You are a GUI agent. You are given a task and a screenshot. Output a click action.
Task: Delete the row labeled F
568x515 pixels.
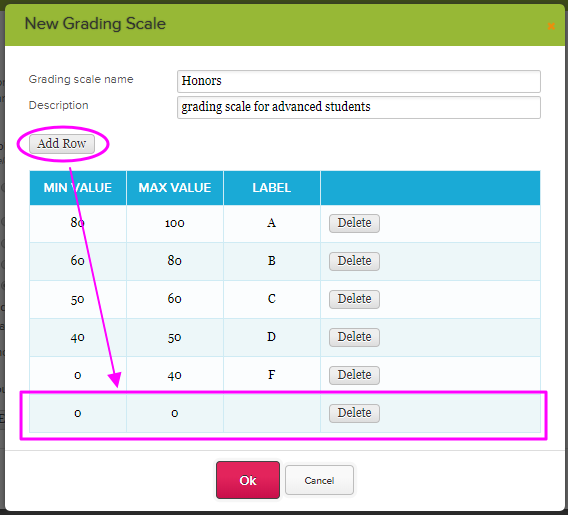click(354, 375)
